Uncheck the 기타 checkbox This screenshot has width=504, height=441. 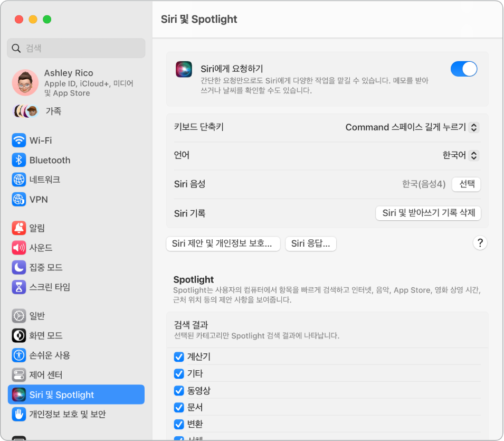point(179,373)
